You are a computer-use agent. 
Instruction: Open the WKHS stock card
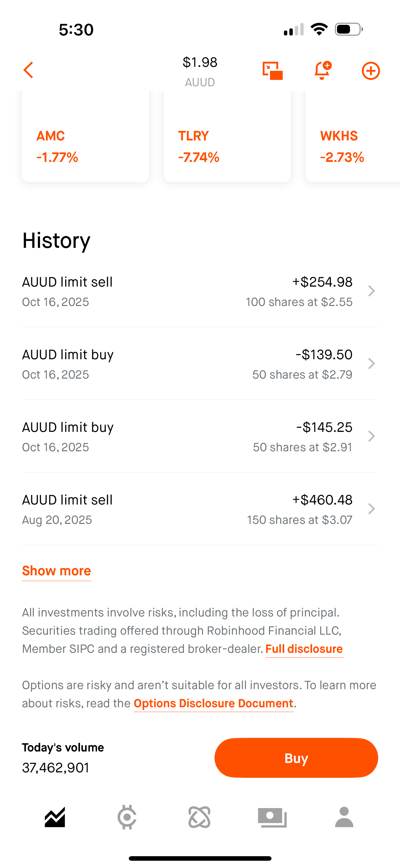tap(352, 145)
